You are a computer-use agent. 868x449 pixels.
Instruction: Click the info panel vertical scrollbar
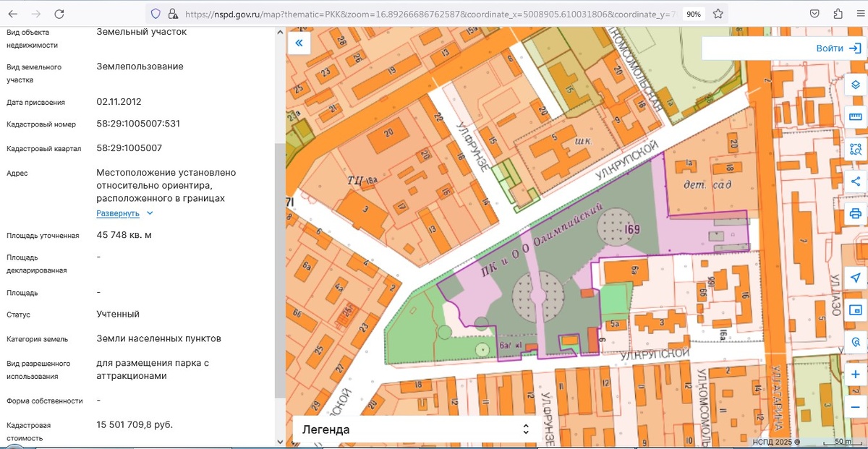pyautogui.click(x=278, y=269)
